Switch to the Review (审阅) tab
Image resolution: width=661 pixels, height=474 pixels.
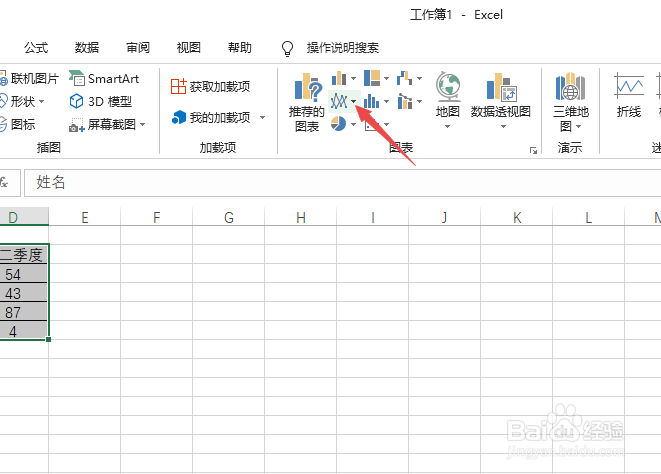click(x=138, y=48)
